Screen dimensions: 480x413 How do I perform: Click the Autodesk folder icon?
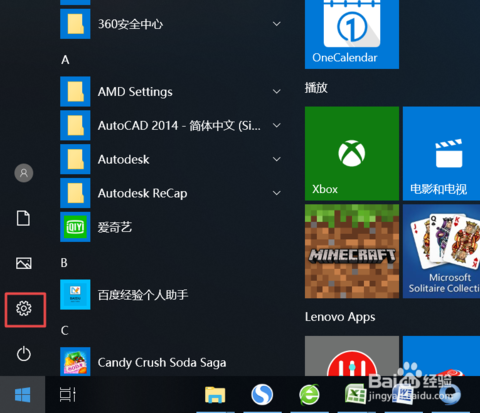pos(75,159)
